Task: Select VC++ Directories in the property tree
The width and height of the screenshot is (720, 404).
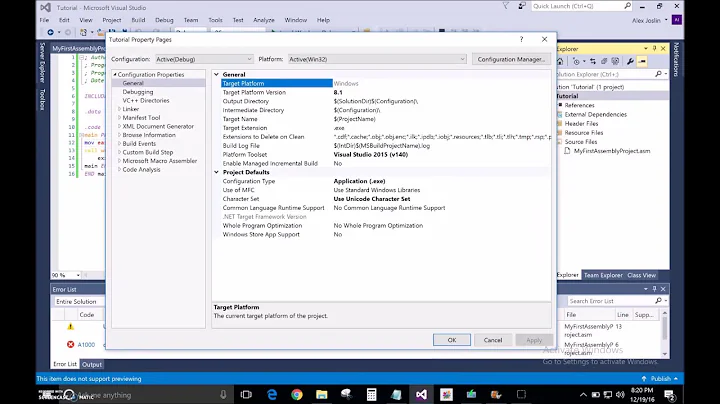Action: point(146,101)
